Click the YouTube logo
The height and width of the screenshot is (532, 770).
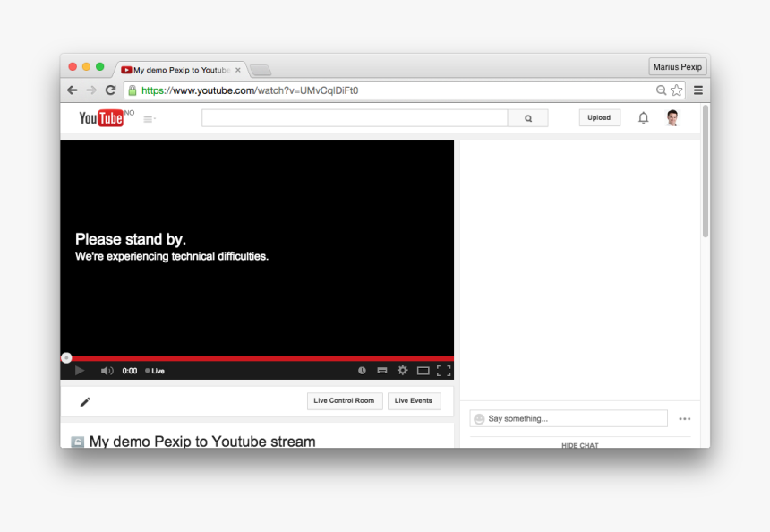(101, 118)
